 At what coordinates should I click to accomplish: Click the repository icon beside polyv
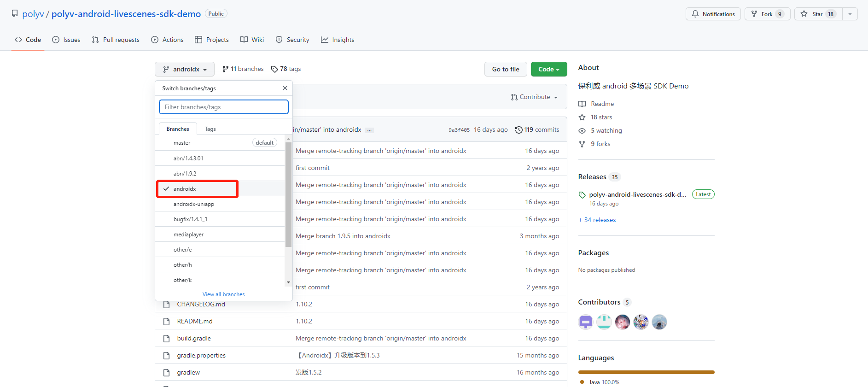[15, 14]
